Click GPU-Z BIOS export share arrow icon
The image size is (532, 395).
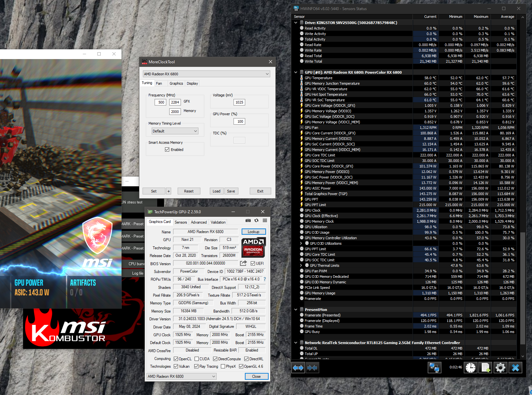[x=243, y=263]
